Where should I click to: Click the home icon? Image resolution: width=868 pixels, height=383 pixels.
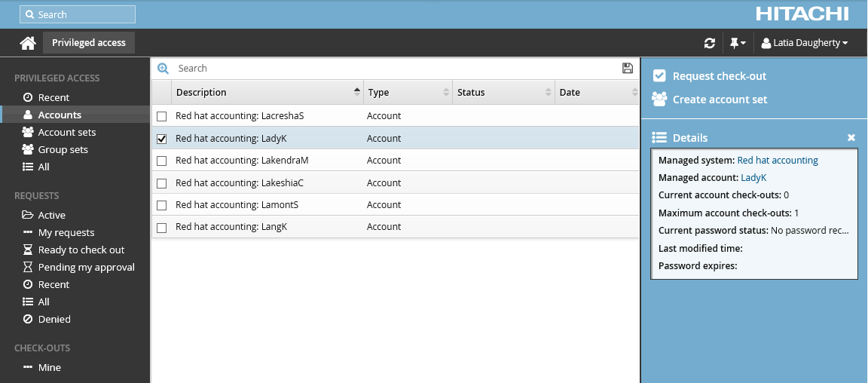coord(28,43)
